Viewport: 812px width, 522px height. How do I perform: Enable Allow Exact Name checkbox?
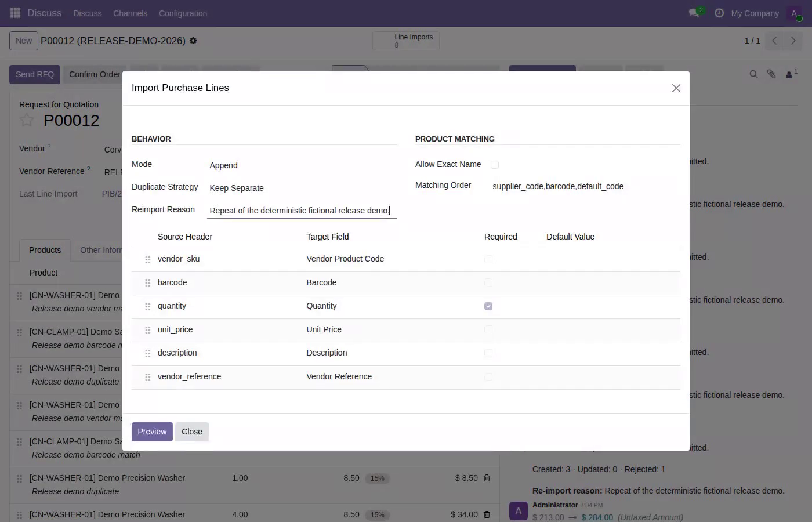click(495, 165)
